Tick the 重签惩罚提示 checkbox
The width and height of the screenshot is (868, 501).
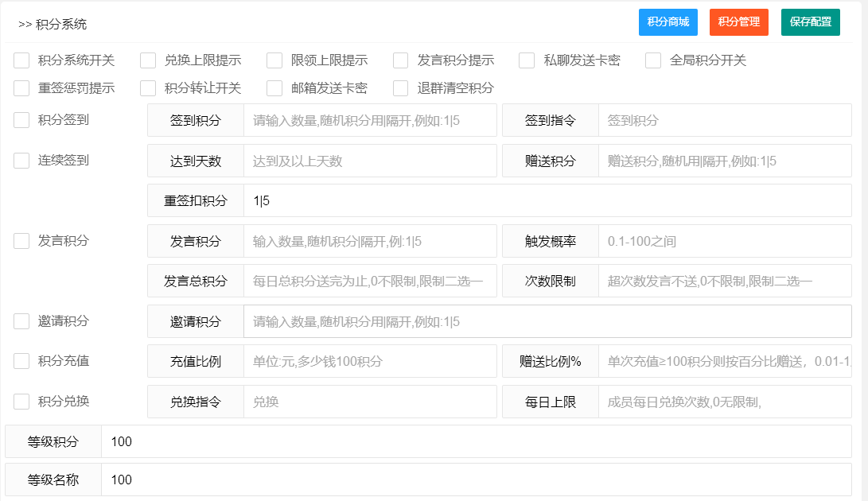point(22,88)
